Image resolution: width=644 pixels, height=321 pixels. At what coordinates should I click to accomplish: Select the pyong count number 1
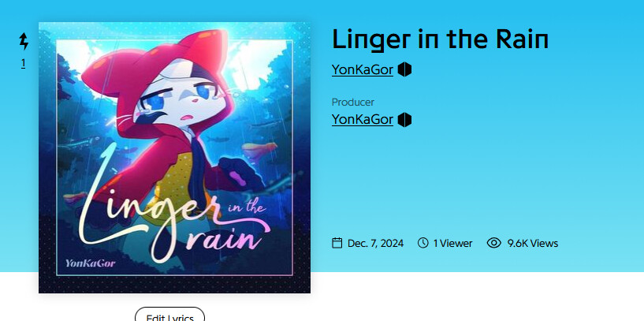24,63
